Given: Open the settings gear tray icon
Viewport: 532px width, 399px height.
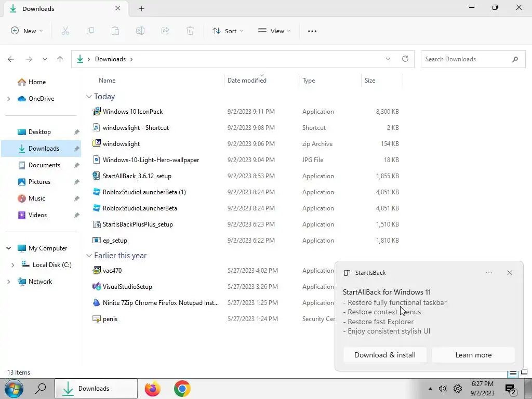Looking at the screenshot, I should pos(458,389).
